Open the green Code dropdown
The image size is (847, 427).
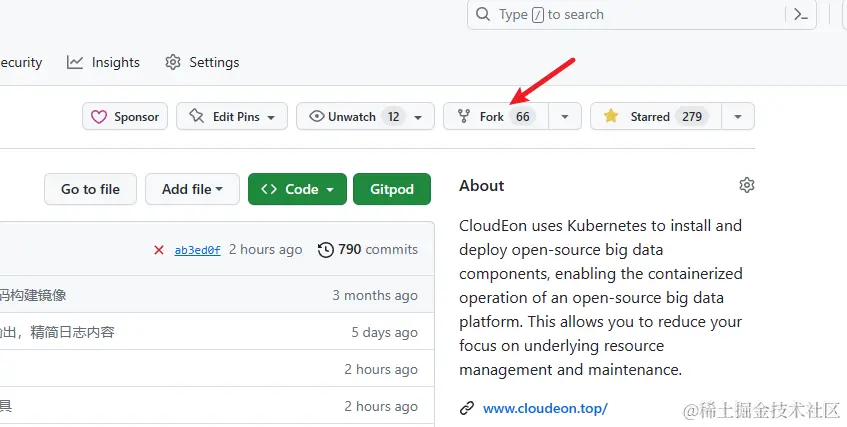(297, 189)
